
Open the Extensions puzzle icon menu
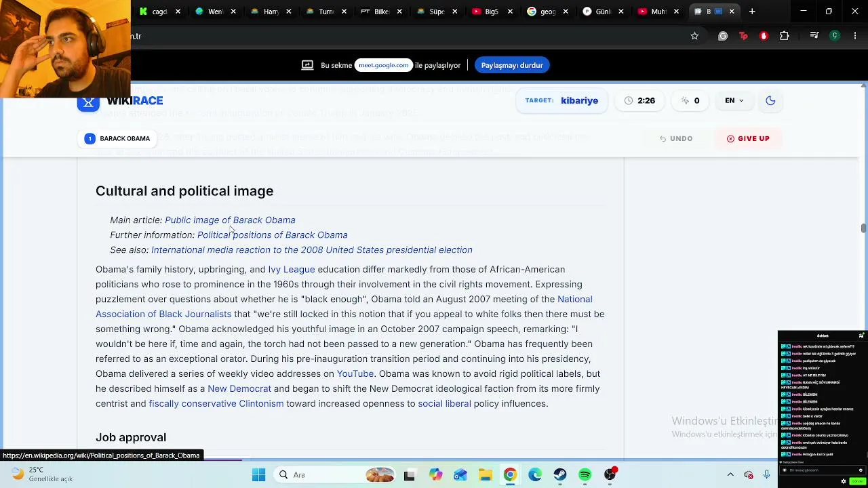point(785,36)
